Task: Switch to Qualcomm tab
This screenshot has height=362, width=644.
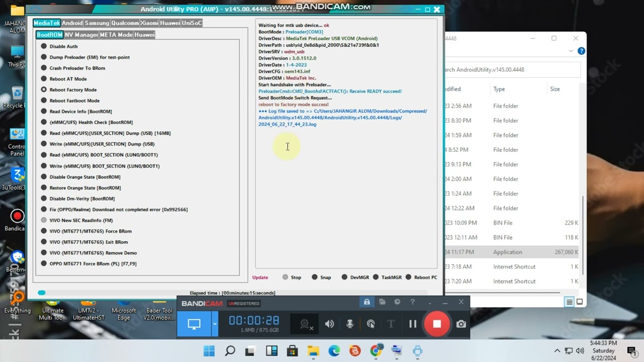Action: 125,23
